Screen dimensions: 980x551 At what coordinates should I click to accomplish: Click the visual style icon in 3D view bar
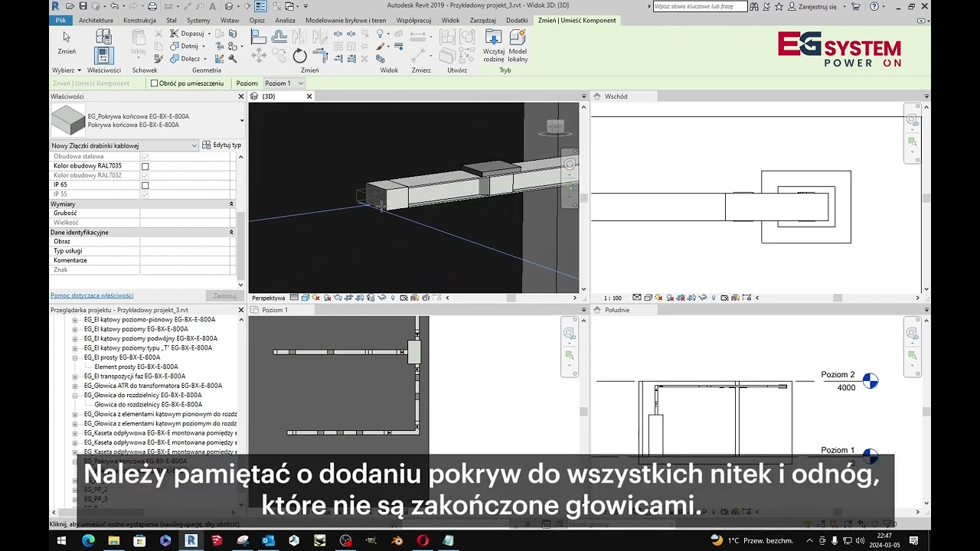(x=305, y=298)
